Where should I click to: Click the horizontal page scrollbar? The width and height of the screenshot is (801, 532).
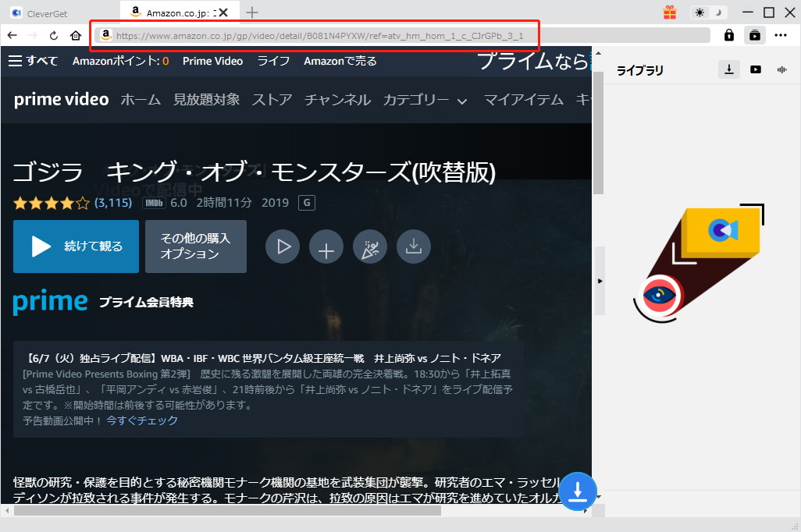point(227,511)
